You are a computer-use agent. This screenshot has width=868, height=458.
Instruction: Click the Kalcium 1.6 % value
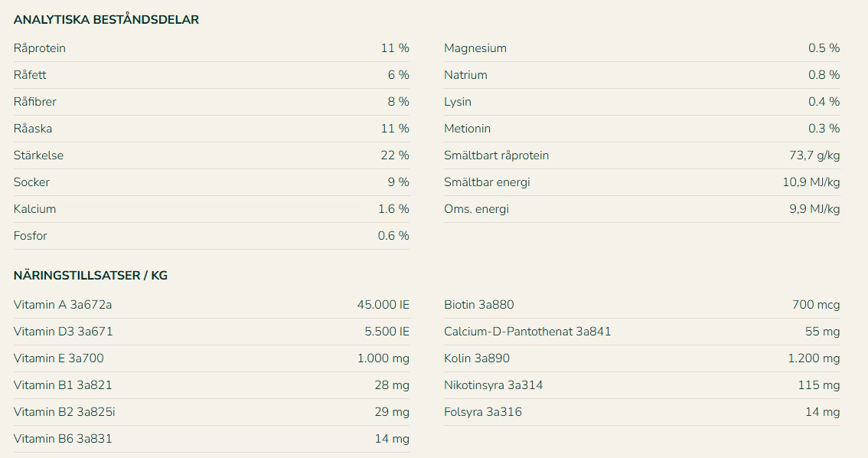393,209
